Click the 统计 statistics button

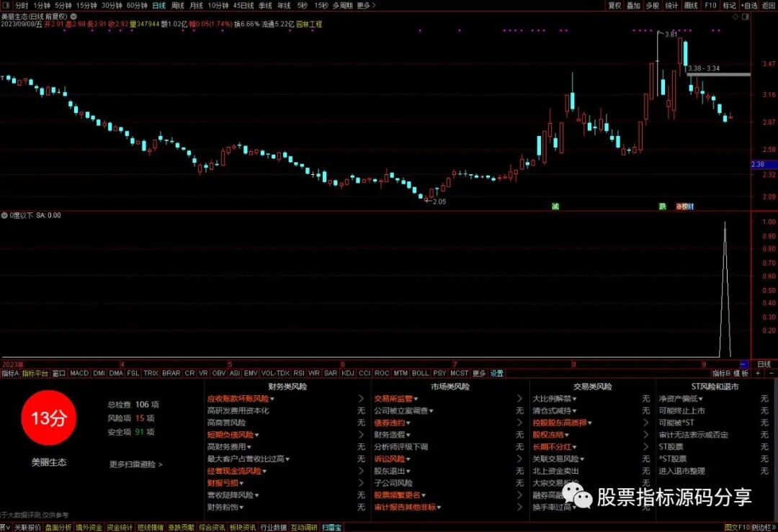point(672,6)
